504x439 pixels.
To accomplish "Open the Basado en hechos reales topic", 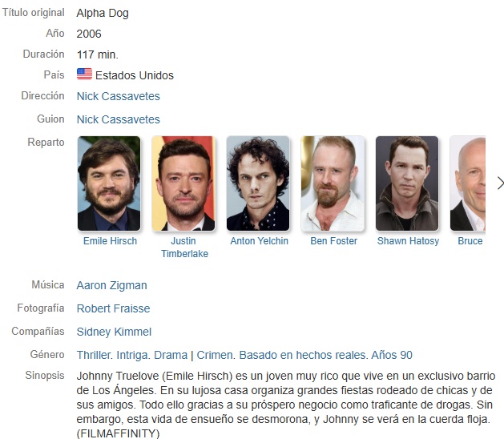I will [302, 355].
